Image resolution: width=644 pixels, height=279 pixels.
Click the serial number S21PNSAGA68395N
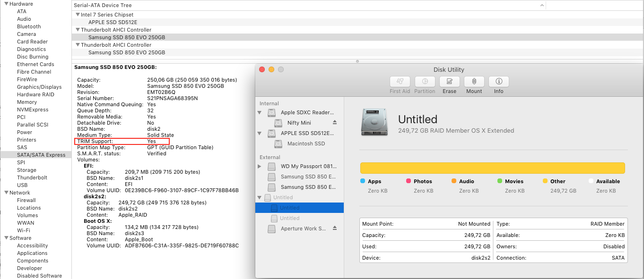coord(173,98)
